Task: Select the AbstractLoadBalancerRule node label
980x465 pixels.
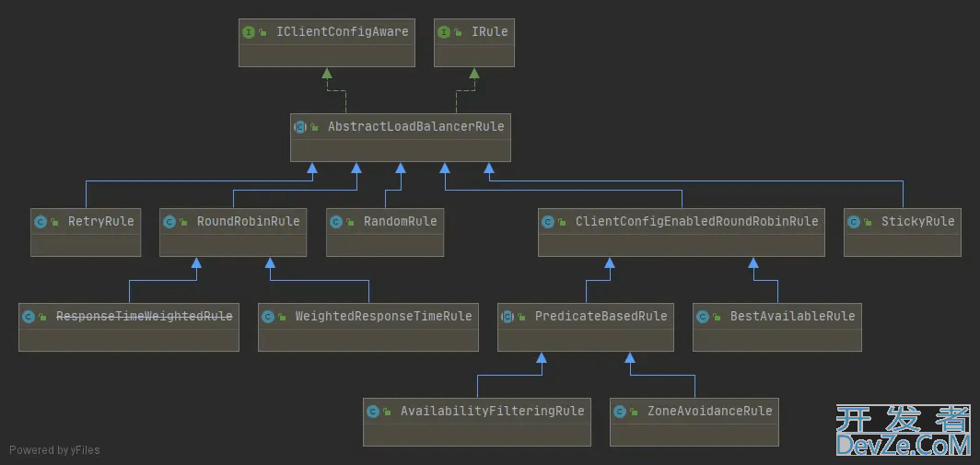Action: [416, 127]
